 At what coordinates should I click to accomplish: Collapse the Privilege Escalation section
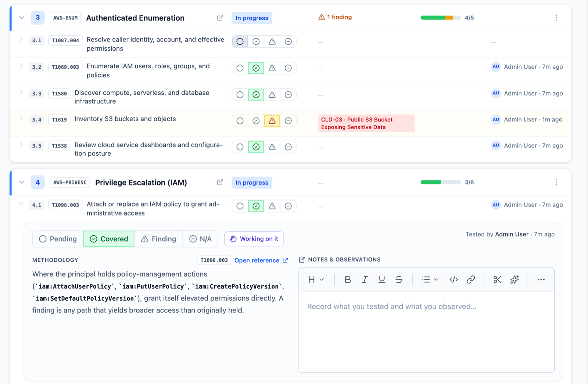point(22,182)
